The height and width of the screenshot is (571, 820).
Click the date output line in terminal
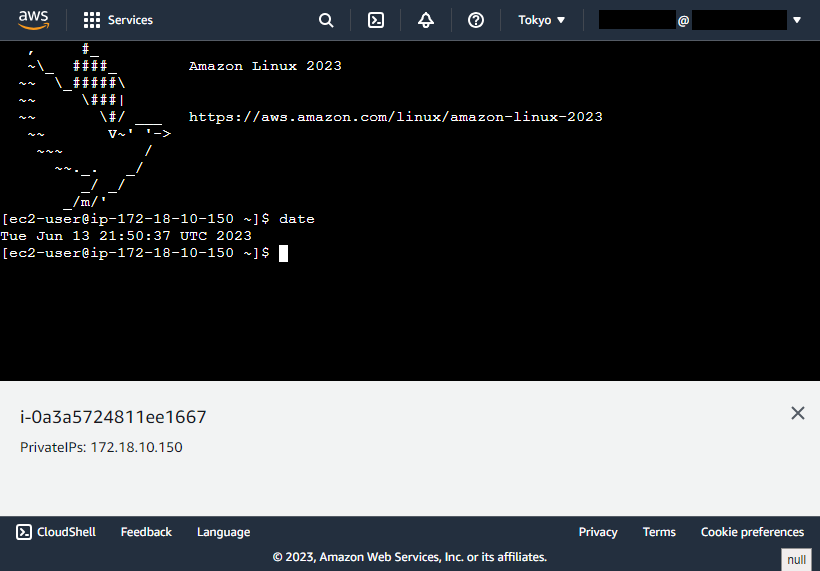click(126, 236)
